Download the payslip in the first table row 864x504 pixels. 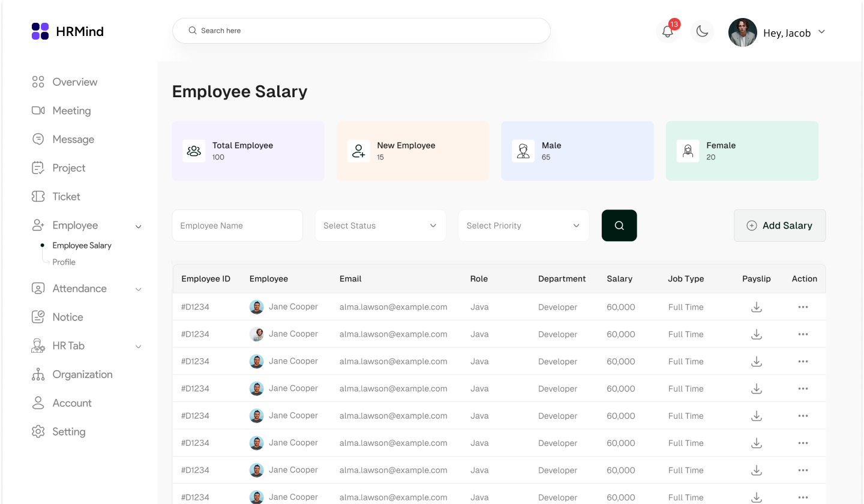756,307
